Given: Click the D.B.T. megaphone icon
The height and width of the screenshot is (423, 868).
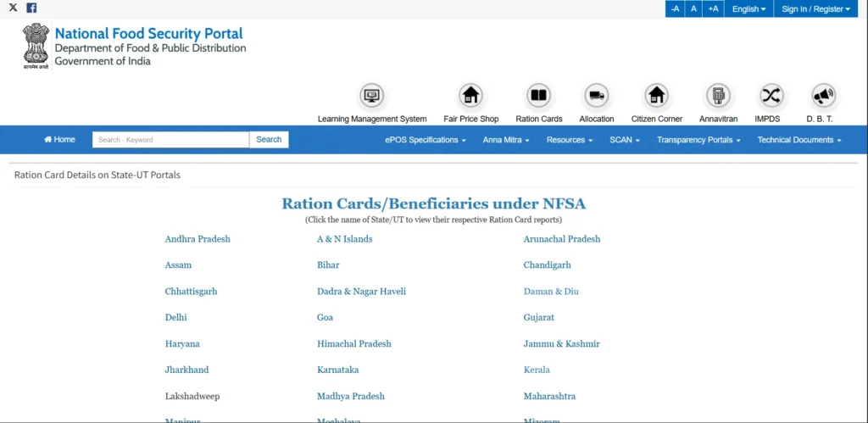Looking at the screenshot, I should pos(822,95).
